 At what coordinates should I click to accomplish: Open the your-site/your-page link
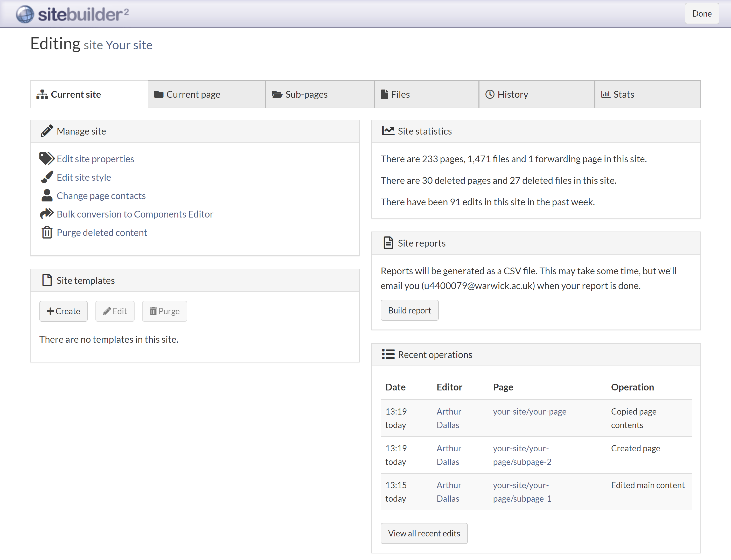529,412
